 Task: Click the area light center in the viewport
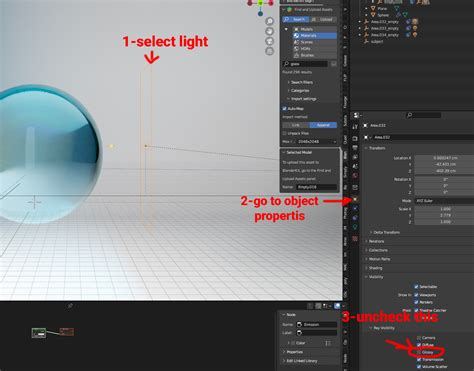point(146,146)
